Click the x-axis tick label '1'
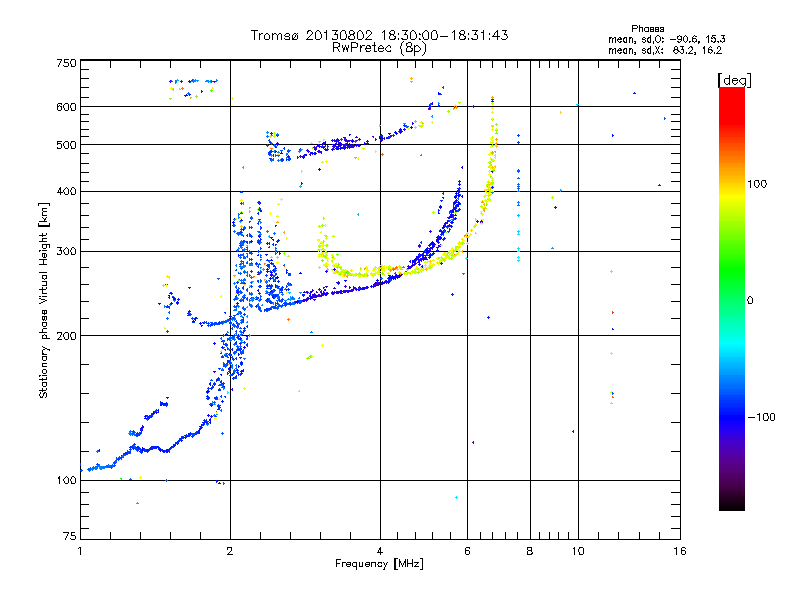800x600 pixels. tap(80, 551)
